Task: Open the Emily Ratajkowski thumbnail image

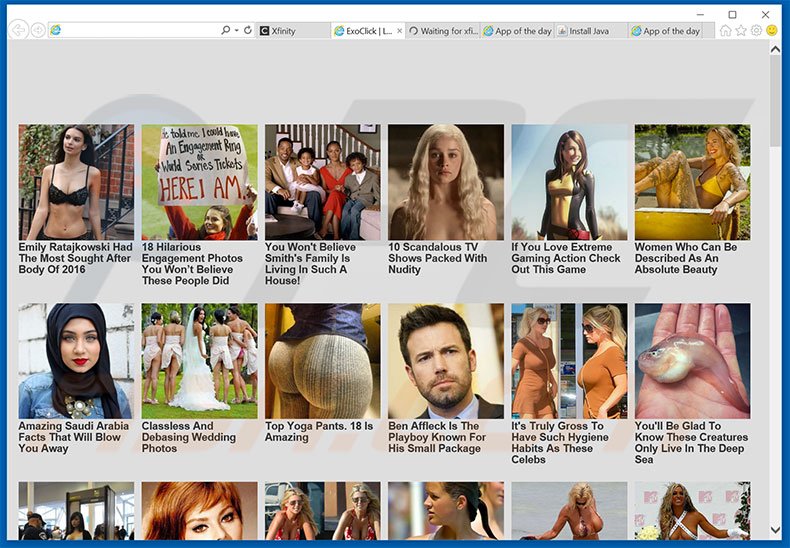Action: point(76,182)
